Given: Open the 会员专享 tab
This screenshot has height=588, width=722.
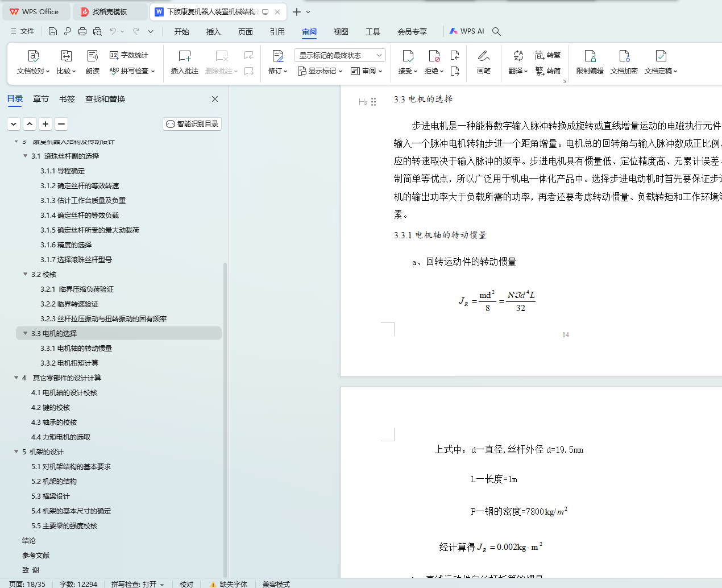Looking at the screenshot, I should point(412,32).
